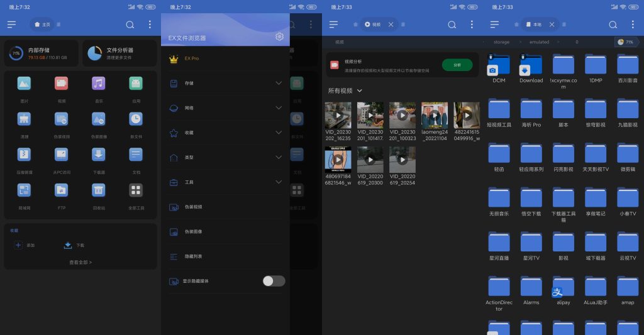
Task: Click emulated in the breadcrumb path
Action: pyautogui.click(x=539, y=42)
